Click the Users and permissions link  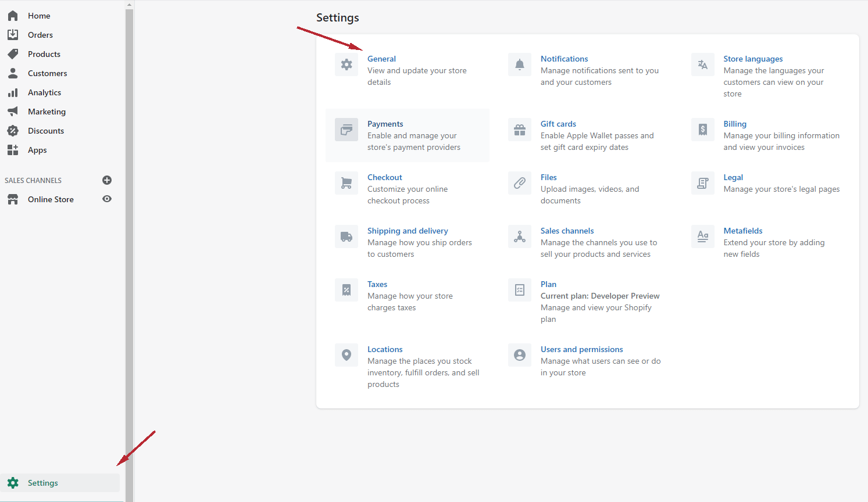(x=581, y=349)
